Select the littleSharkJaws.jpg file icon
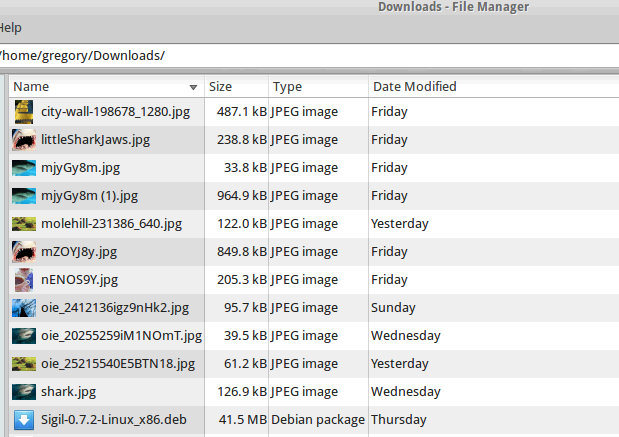Image resolution: width=619 pixels, height=437 pixels. pyautogui.click(x=23, y=139)
